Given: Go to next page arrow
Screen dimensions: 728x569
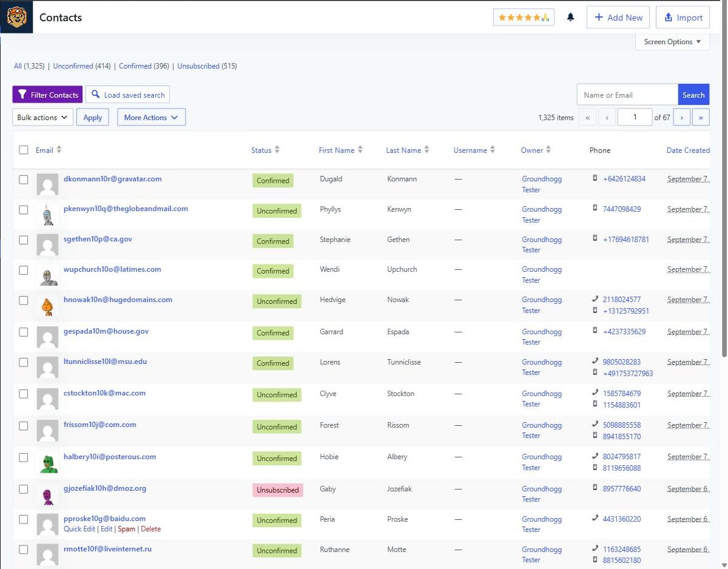Looking at the screenshot, I should (x=681, y=118).
